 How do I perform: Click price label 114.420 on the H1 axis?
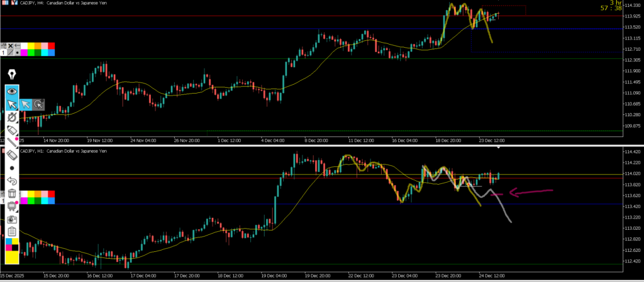click(633, 152)
